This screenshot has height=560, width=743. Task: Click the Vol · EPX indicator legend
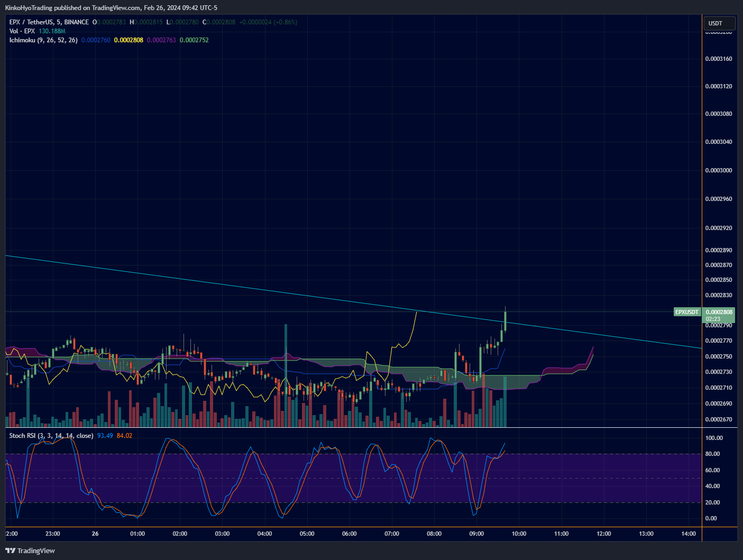click(22, 31)
